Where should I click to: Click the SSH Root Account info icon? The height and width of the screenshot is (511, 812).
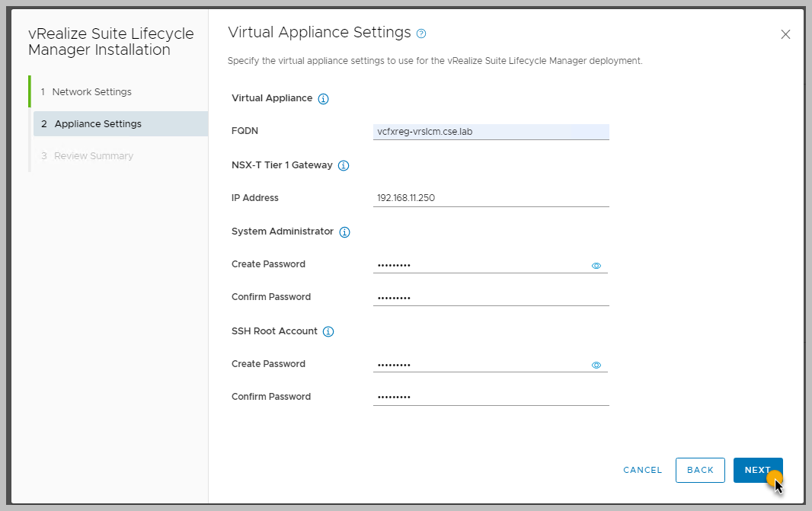[328, 332]
